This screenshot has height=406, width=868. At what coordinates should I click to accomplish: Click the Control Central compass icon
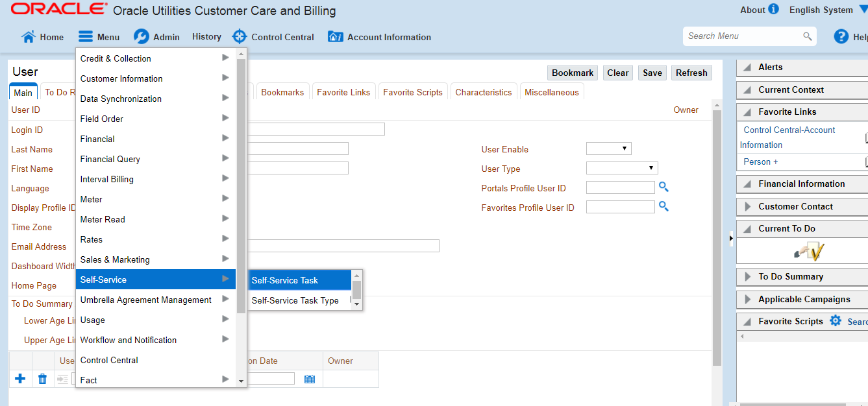click(240, 37)
